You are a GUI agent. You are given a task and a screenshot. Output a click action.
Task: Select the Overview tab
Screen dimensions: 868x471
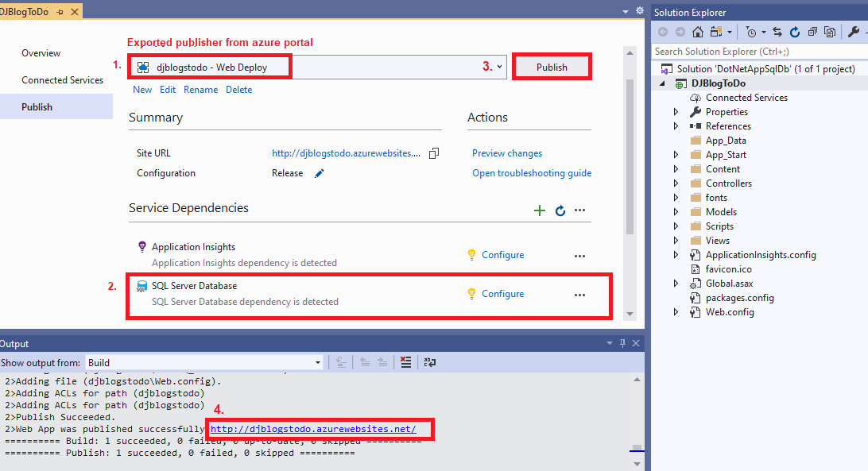(41, 53)
